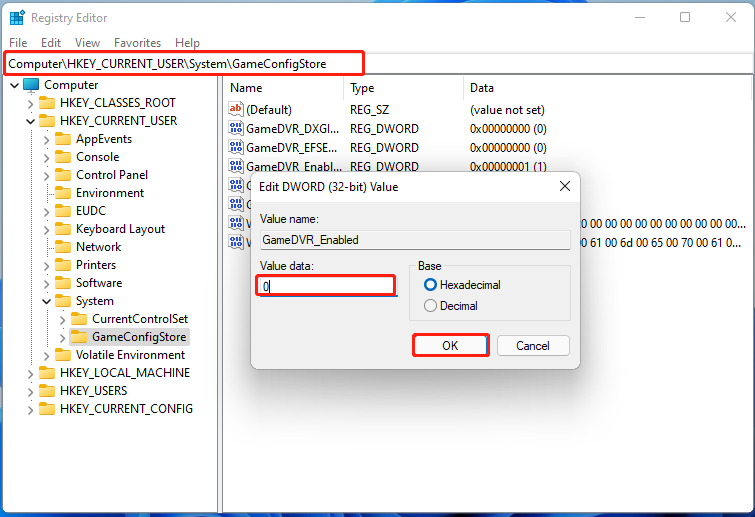Expand the GameConfigStore key
The image size is (755, 517).
(x=62, y=338)
